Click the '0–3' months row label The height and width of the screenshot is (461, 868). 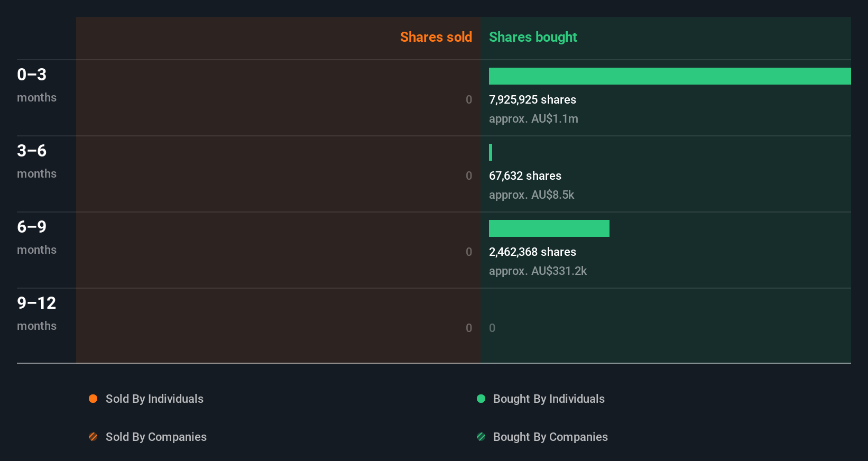(32, 75)
